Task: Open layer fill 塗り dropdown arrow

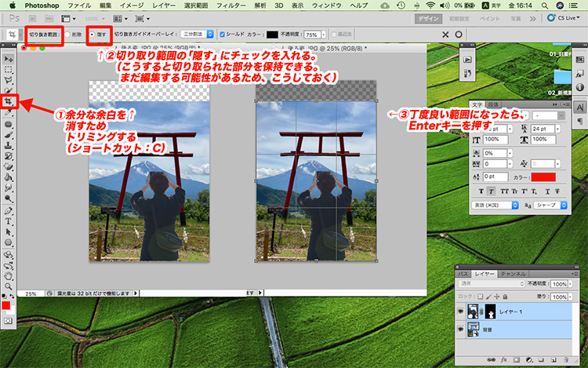Action: 570,297
